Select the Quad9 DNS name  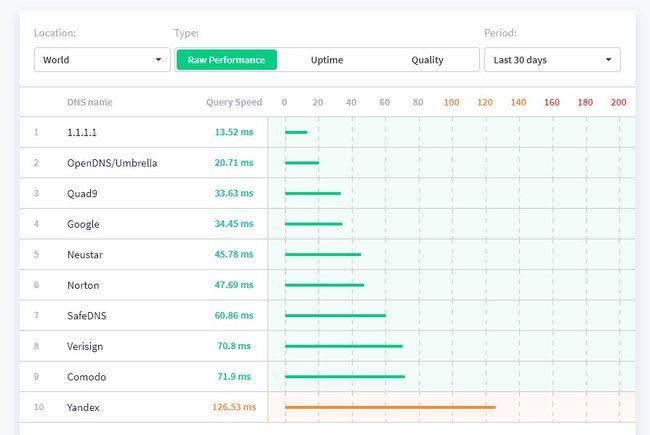(82, 194)
